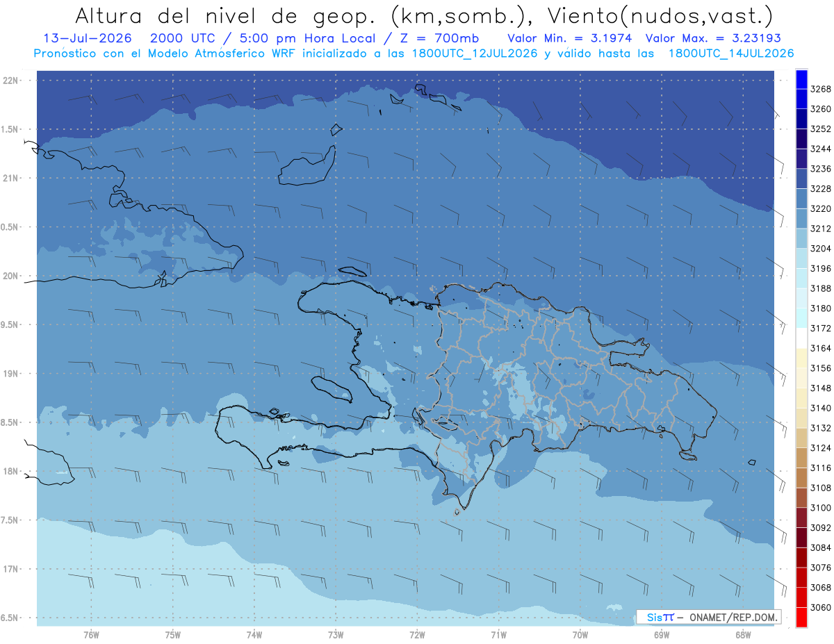
Task: Click white colorbar swatch between 3164 and 3172
Action: coord(801,338)
